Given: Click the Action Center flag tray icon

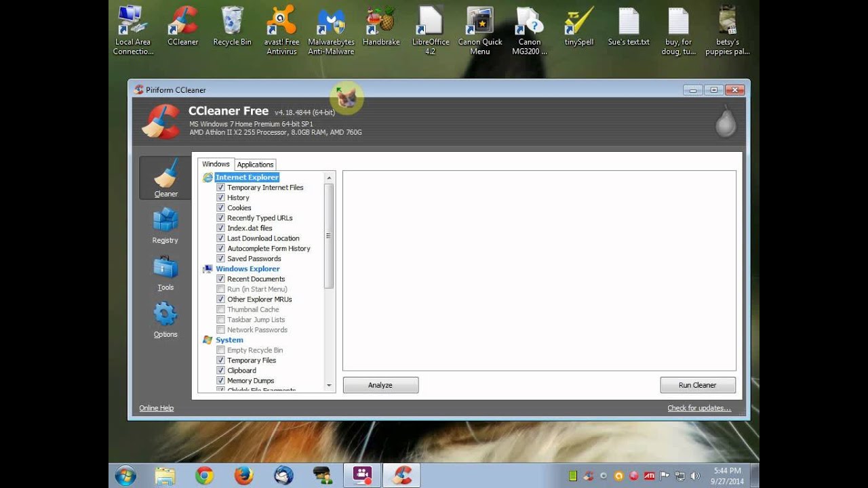Looking at the screenshot, I should [665, 476].
